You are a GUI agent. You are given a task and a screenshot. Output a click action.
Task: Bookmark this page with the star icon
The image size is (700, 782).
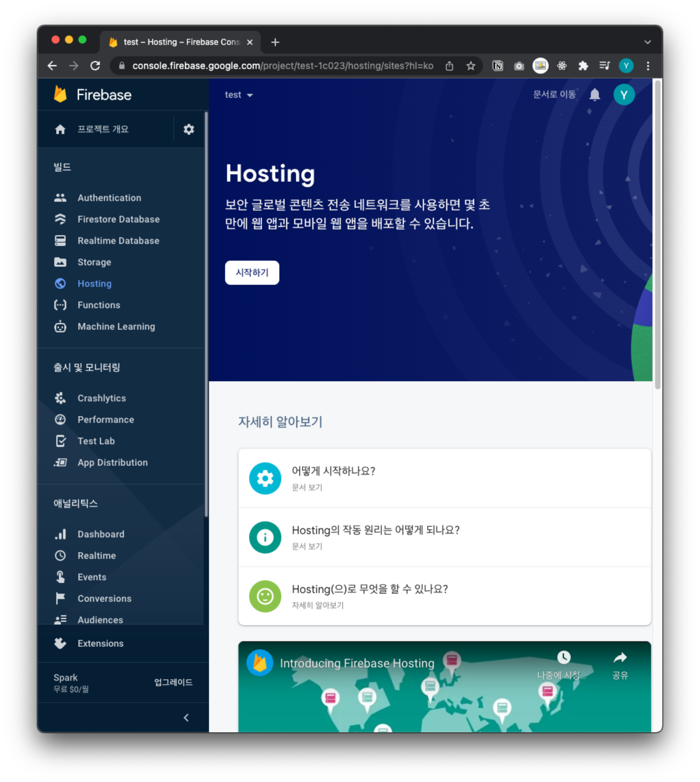pos(470,66)
